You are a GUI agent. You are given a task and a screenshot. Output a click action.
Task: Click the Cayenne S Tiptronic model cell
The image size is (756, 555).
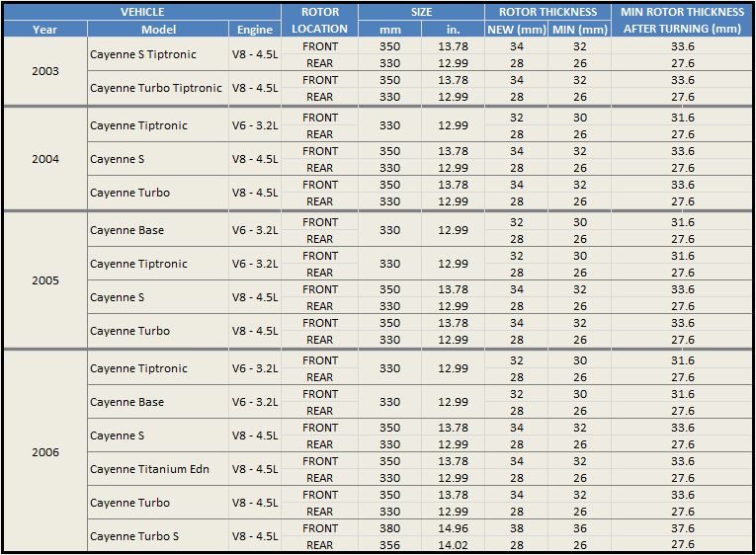coord(143,54)
